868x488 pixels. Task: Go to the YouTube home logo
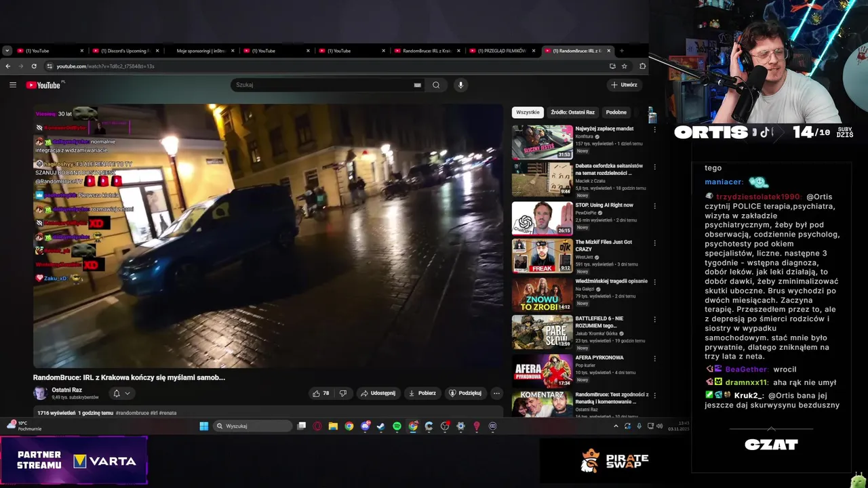point(44,85)
